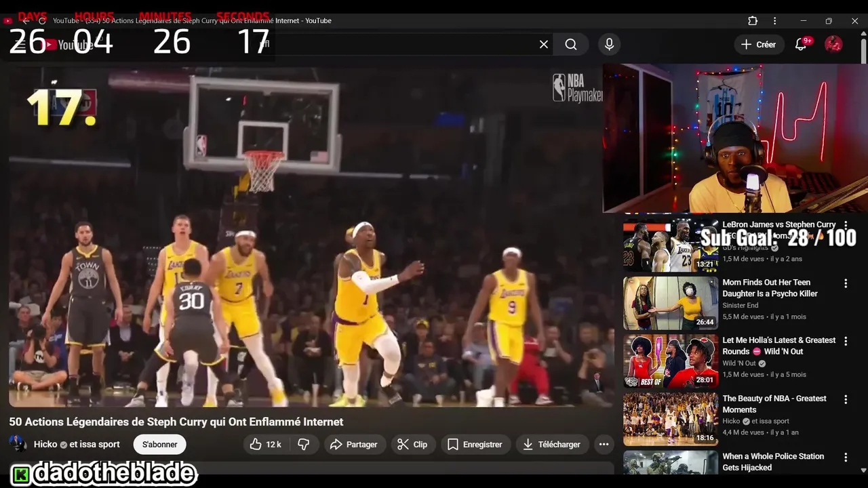Open the Sinister End channel name
The width and height of the screenshot is (868, 488).
(740, 306)
